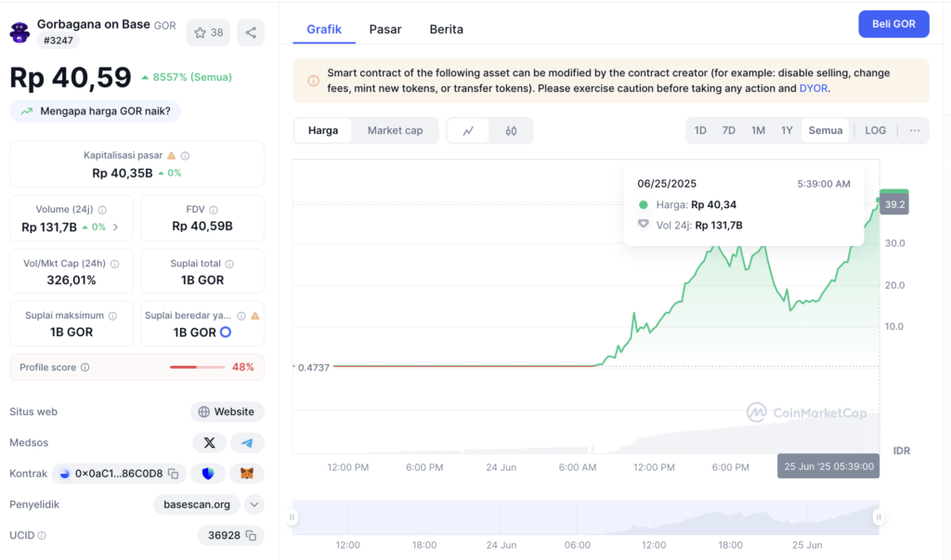
Task: Click the main price Rp 40,59
Action: [x=71, y=78]
